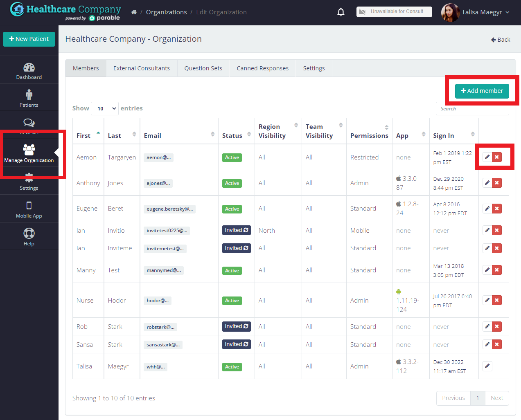The width and height of the screenshot is (521, 420).
Task: Open Mobile App in sidebar
Action: (x=29, y=209)
